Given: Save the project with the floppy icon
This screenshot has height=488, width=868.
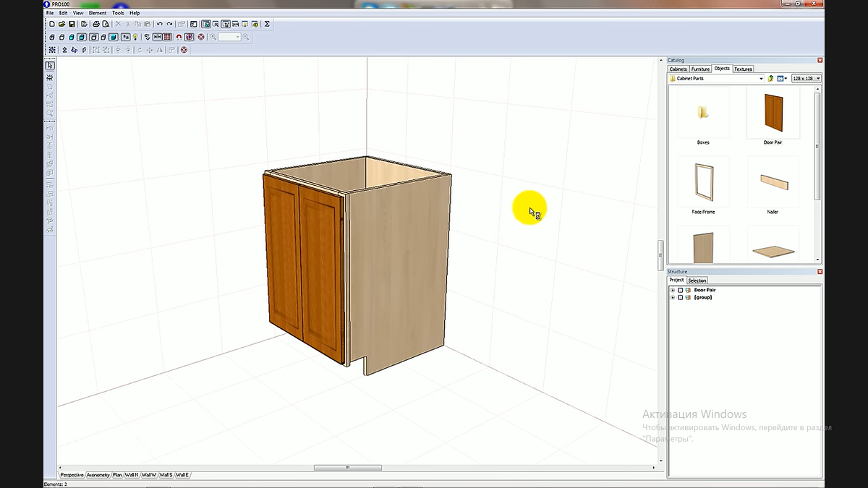Looking at the screenshot, I should [72, 24].
